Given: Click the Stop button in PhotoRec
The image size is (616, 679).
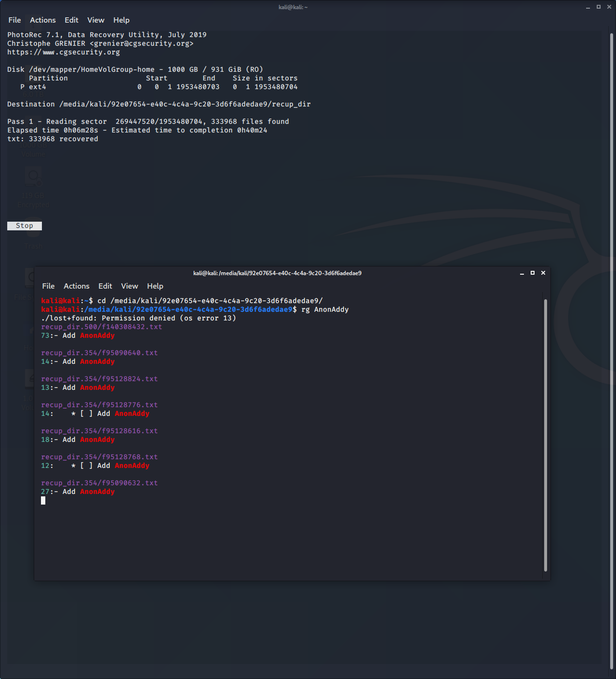Looking at the screenshot, I should [25, 226].
